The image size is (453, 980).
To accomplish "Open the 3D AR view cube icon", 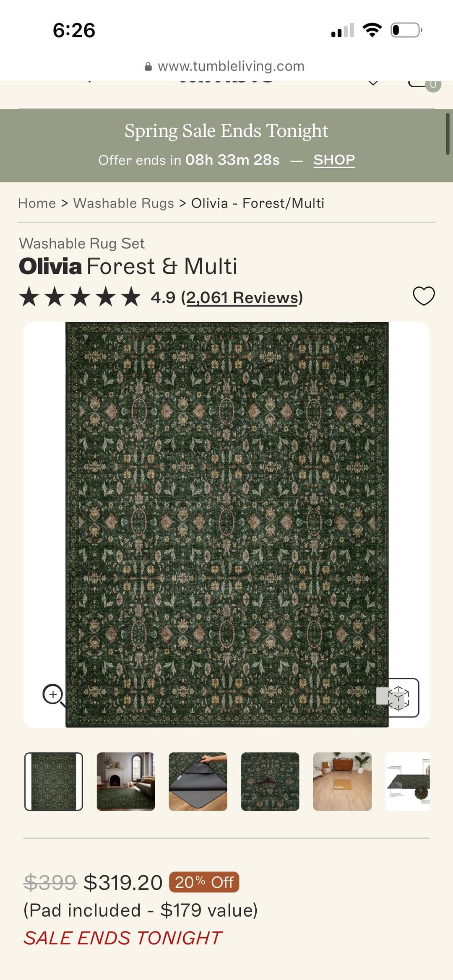I will pyautogui.click(x=398, y=698).
